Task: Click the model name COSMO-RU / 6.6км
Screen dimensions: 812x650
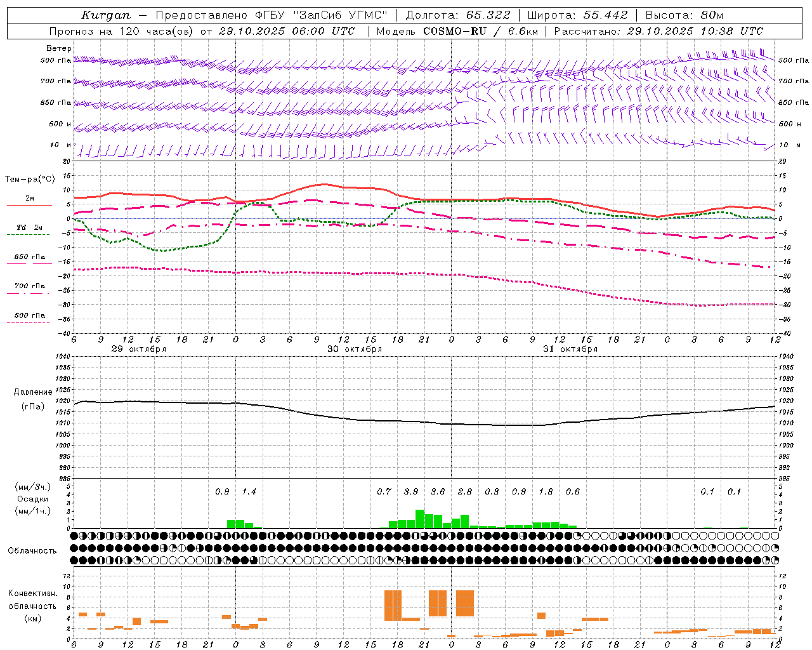Action: 480,31
